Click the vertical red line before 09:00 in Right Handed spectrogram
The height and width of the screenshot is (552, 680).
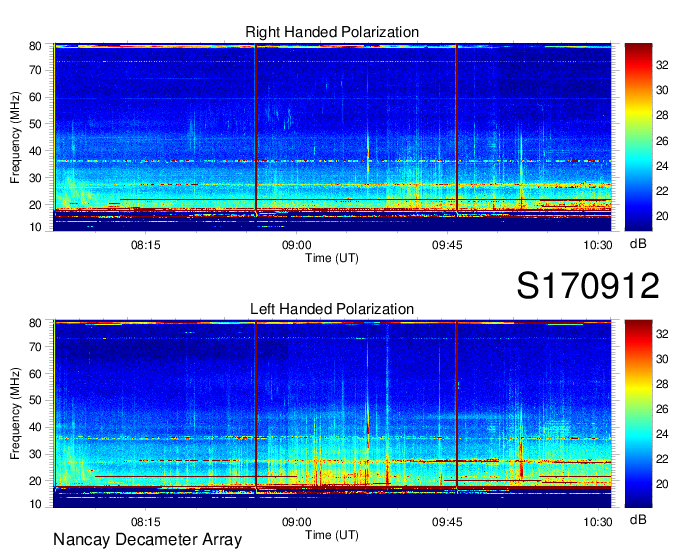[x=256, y=128]
